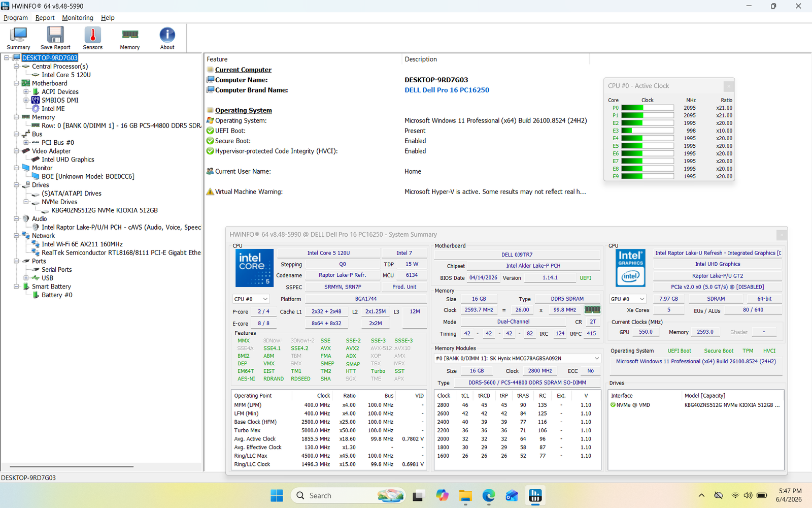Select Intel Core 5 120U in device tree
This screenshot has height=508, width=812.
click(x=66, y=75)
